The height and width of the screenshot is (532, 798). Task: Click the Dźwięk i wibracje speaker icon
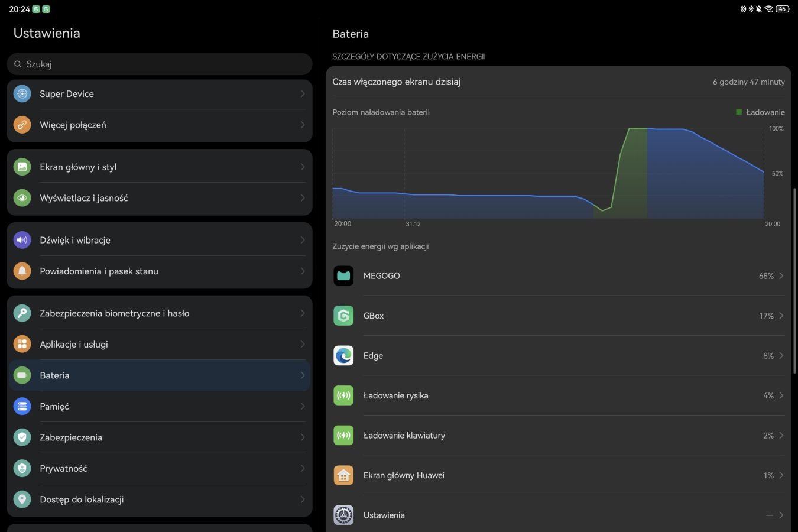tap(22, 240)
